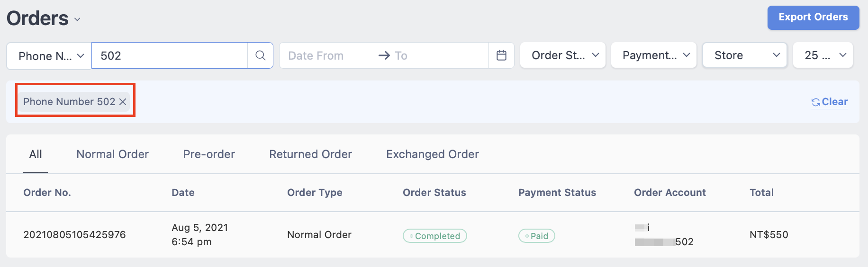Switch to the Normal Order tab
The image size is (868, 267).
[x=113, y=154]
